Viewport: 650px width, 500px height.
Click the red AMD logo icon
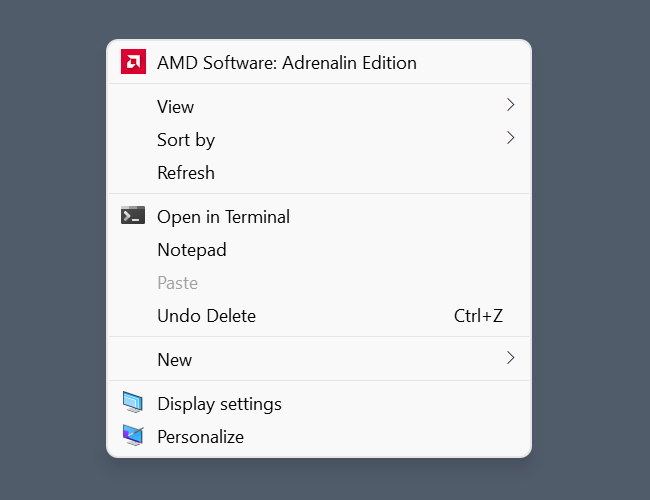[x=133, y=62]
